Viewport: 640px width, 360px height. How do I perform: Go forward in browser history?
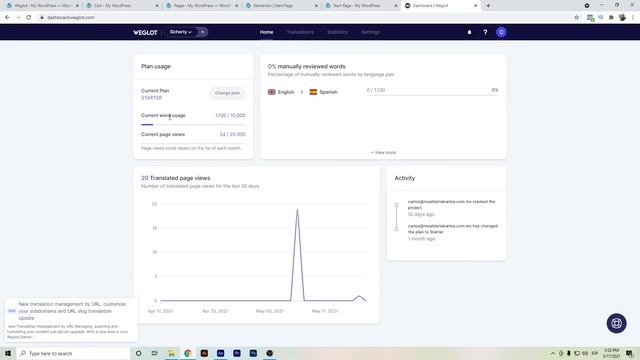(18, 18)
